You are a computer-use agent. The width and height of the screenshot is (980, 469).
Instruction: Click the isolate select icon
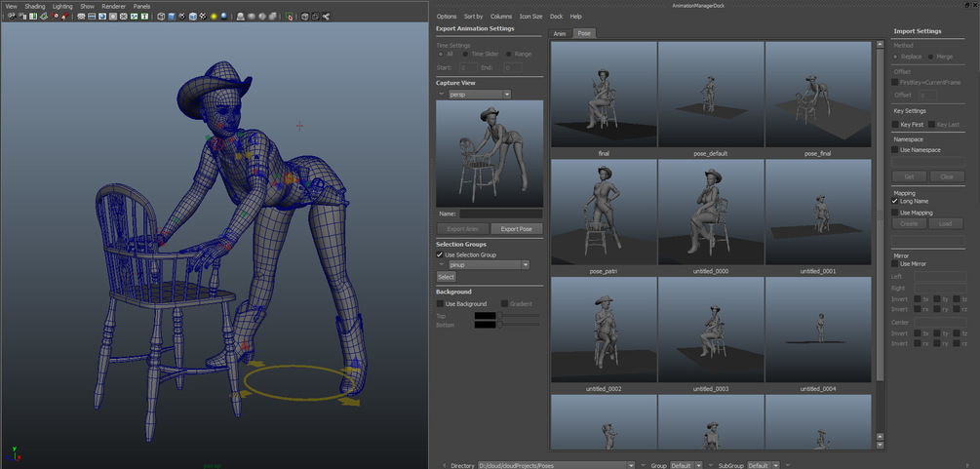click(x=290, y=17)
